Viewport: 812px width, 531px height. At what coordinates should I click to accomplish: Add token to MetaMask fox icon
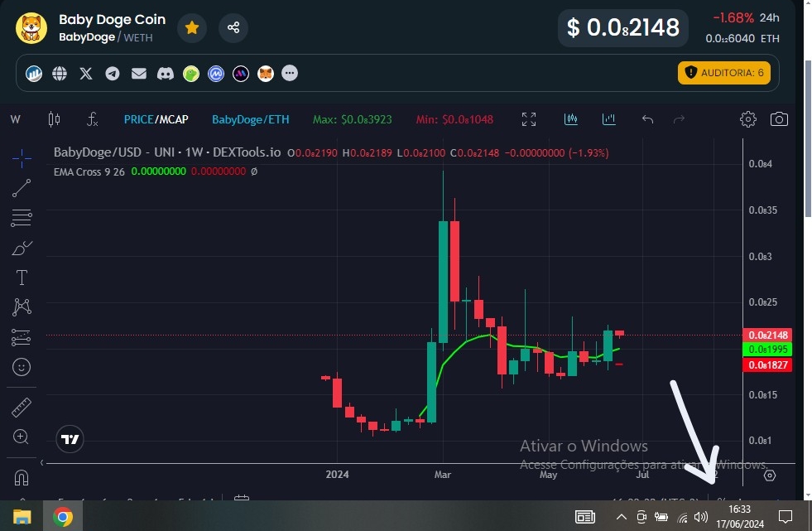click(266, 74)
